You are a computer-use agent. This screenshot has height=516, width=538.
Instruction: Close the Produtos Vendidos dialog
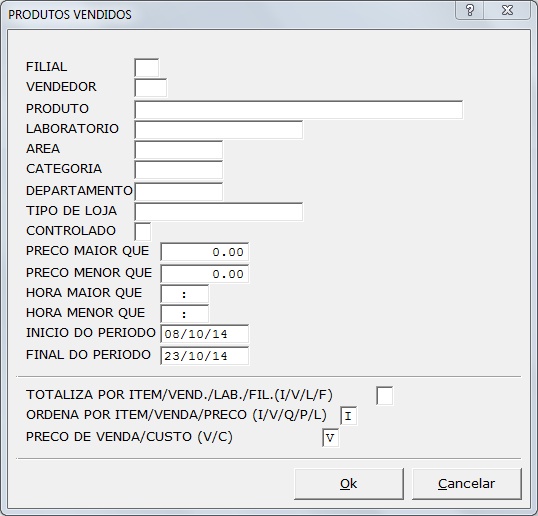point(507,10)
